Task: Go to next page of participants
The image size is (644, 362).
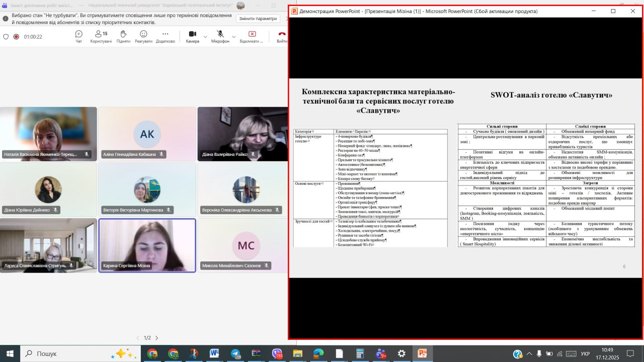Action: [x=156, y=338]
